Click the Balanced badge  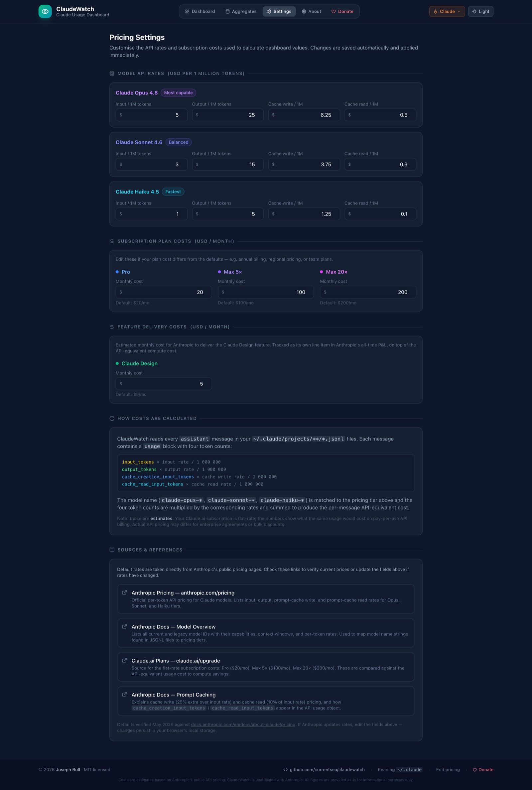179,142
